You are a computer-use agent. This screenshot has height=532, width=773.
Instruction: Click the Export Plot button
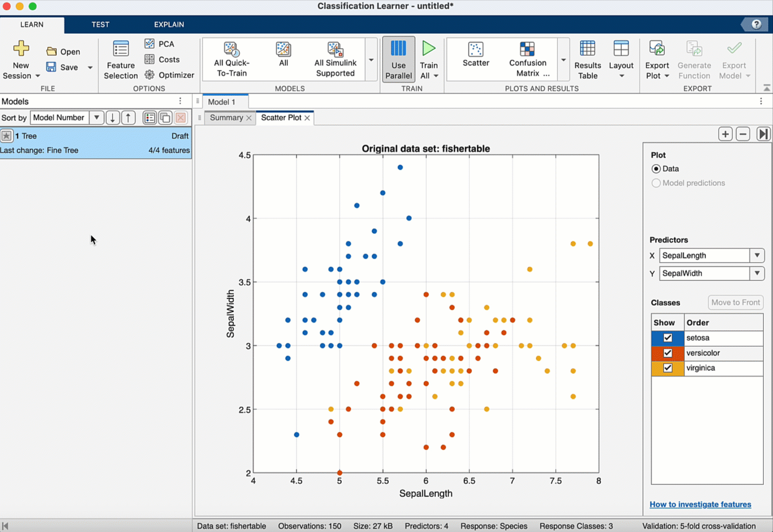tap(657, 60)
